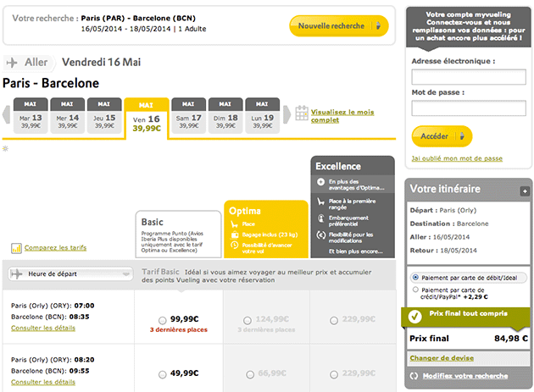Image resolution: width=534 pixels, height=392 pixels.
Task: Select Basic 49,99€ fare for 08:20 flight
Action: (163, 374)
